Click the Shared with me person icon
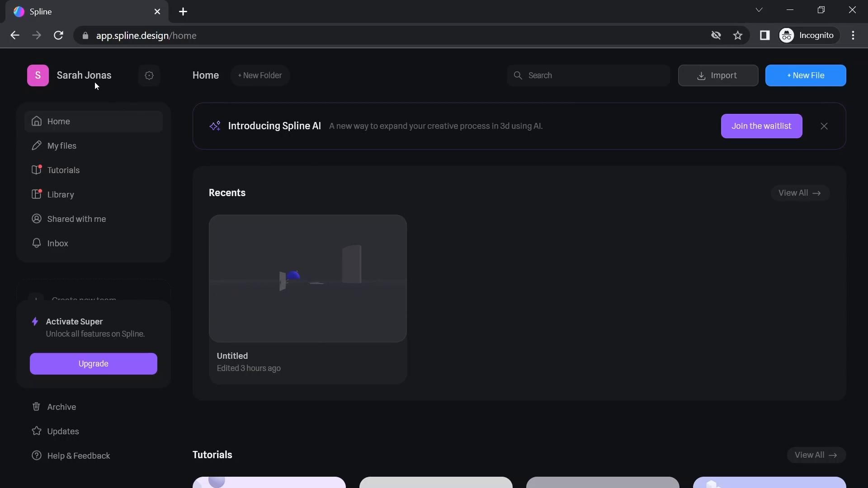 [37, 219]
